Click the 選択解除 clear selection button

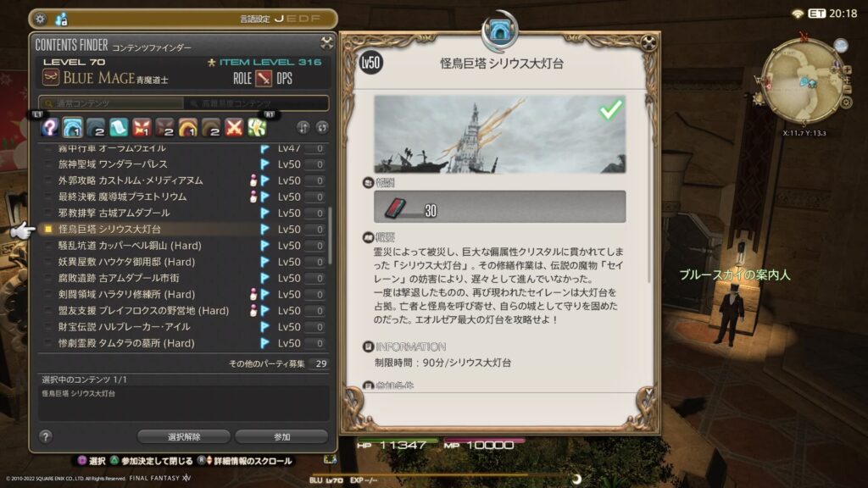pyautogui.click(x=184, y=436)
